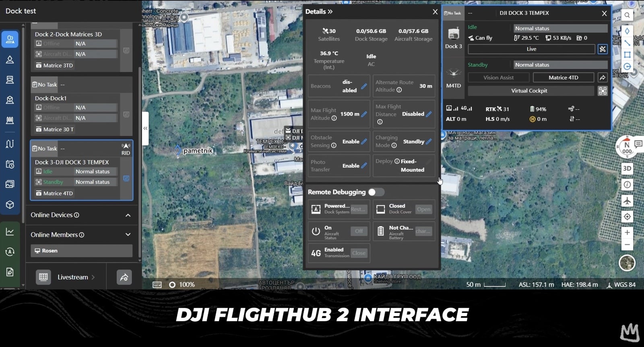This screenshot has width=644, height=347.
Task: Click the compass north indicator
Action: click(626, 148)
